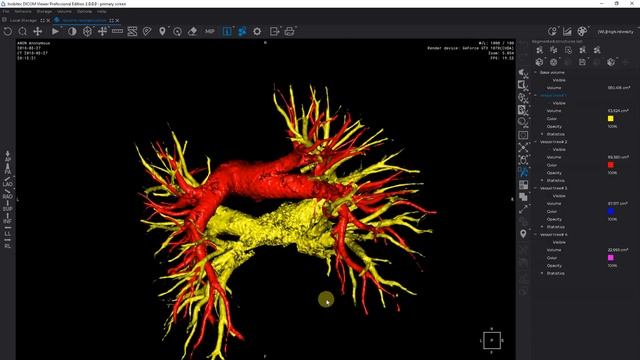
Task: Expand Statistics under Vessel tree# 2
Action: coord(542,180)
